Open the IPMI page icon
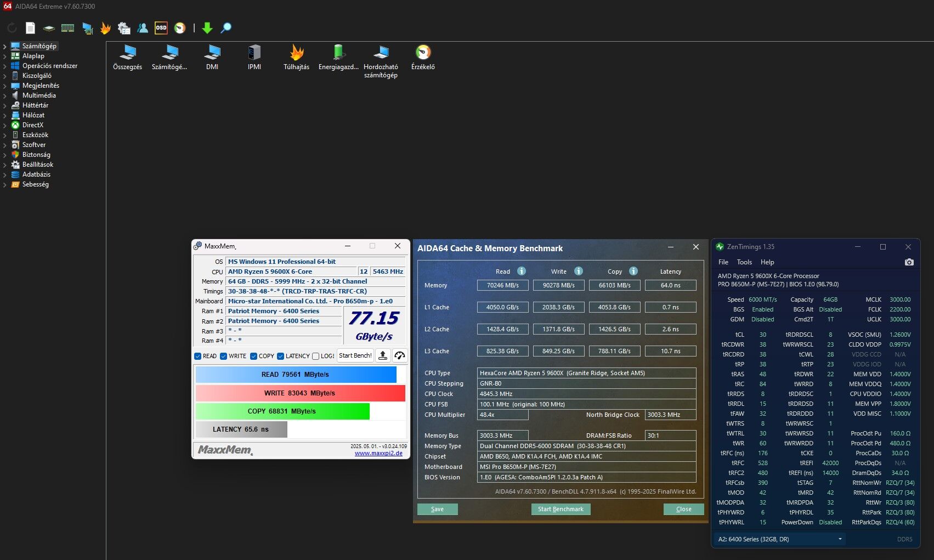 click(254, 57)
